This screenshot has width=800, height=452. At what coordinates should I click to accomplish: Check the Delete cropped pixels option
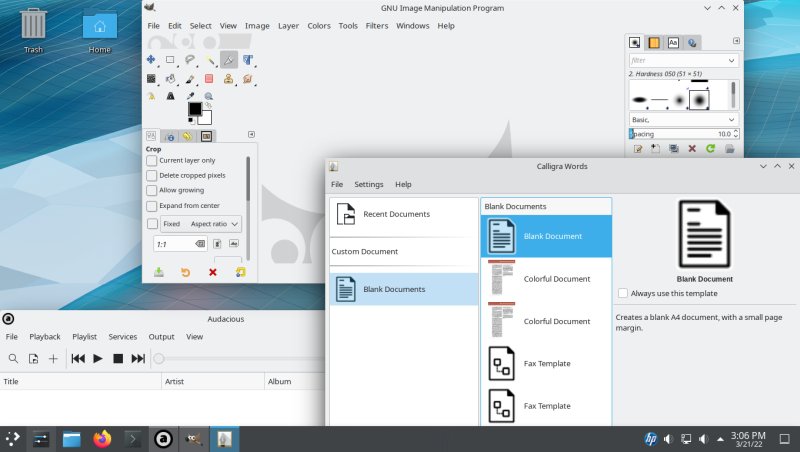(152, 175)
